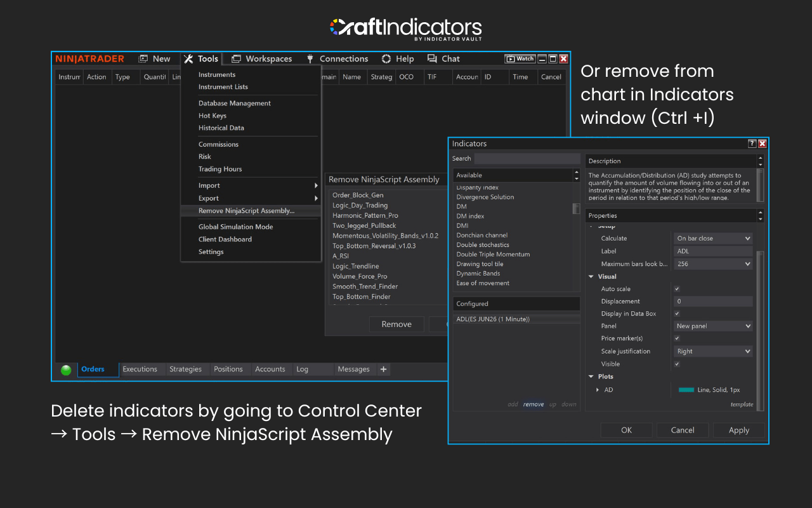Image resolution: width=812 pixels, height=508 pixels.
Task: Click the green connection status light
Action: click(x=66, y=370)
